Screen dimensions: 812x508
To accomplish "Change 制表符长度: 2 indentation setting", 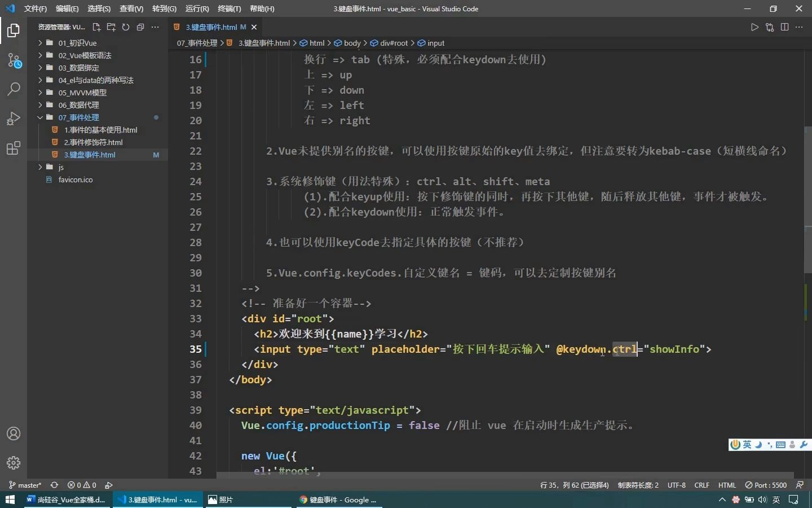I will (x=638, y=485).
